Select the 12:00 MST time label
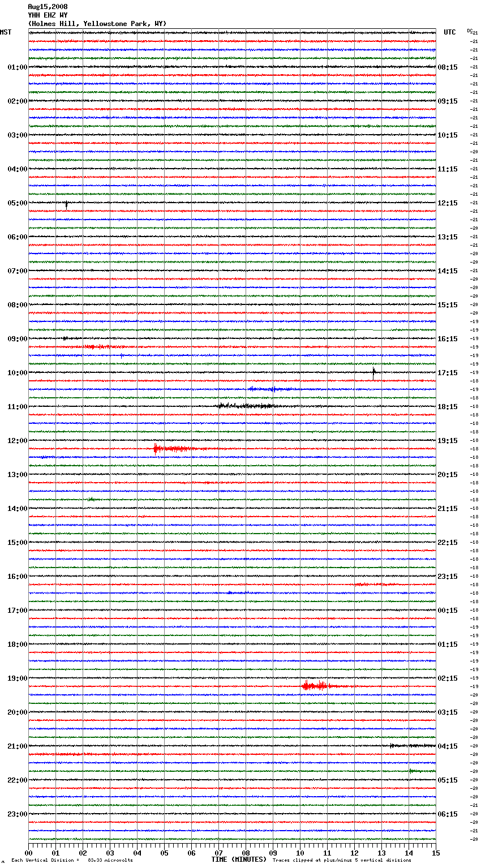481x868 pixels. pos(17,441)
